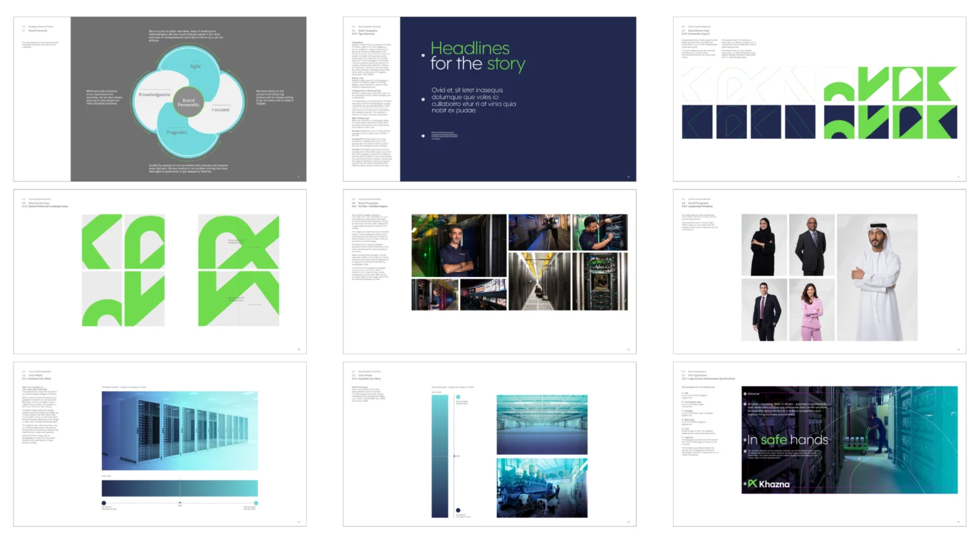The height and width of the screenshot is (544, 980).
Task: Select the center Brand Personality circle
Action: [x=188, y=103]
